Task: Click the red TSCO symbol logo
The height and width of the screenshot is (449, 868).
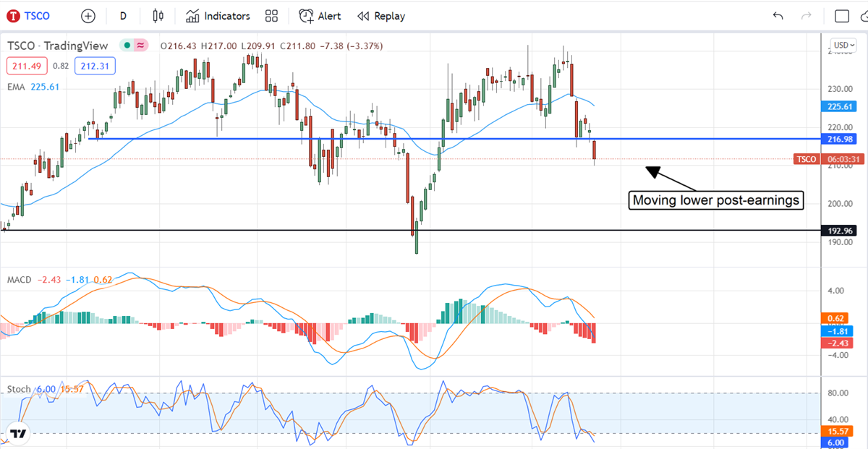Action: [x=14, y=16]
